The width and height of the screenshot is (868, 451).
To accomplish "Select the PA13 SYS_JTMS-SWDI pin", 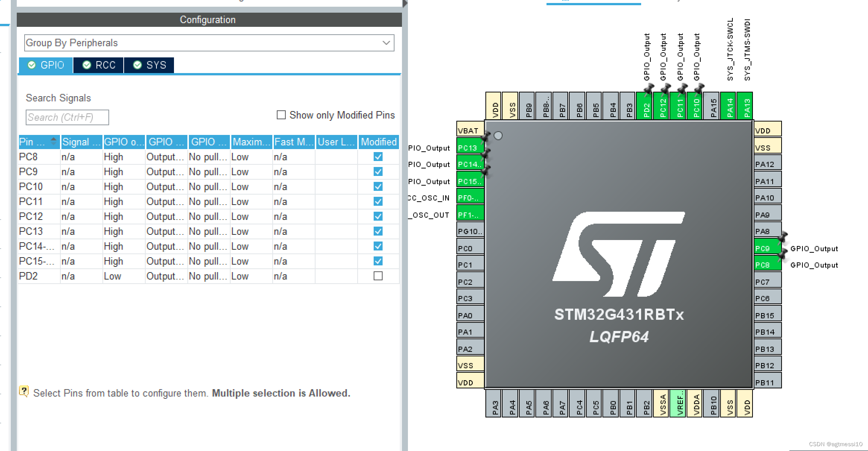I will 745,106.
